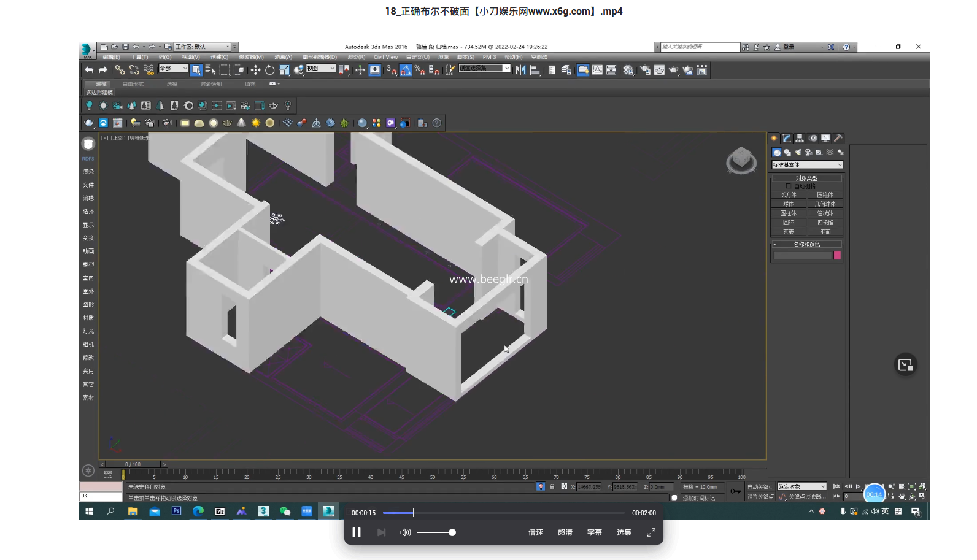Click the pink object color swatch

tap(838, 256)
